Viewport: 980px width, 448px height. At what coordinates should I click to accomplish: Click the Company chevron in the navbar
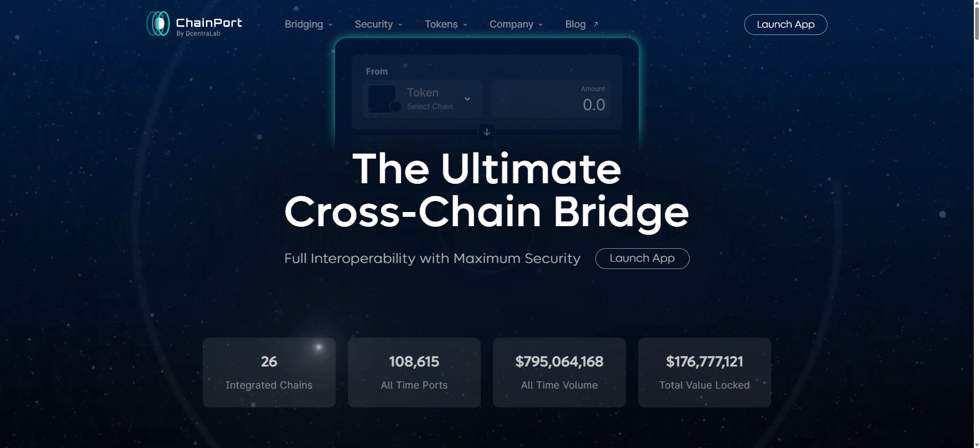(540, 25)
